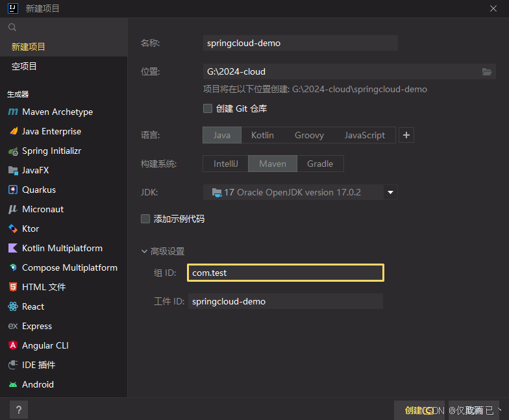Enable the 创建 Git 仓库 checkbox

coord(208,108)
